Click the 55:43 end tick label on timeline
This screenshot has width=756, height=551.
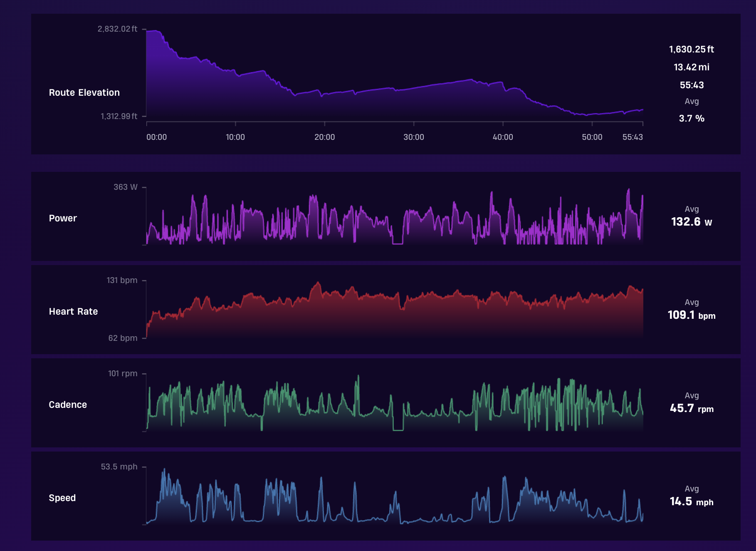click(x=632, y=137)
